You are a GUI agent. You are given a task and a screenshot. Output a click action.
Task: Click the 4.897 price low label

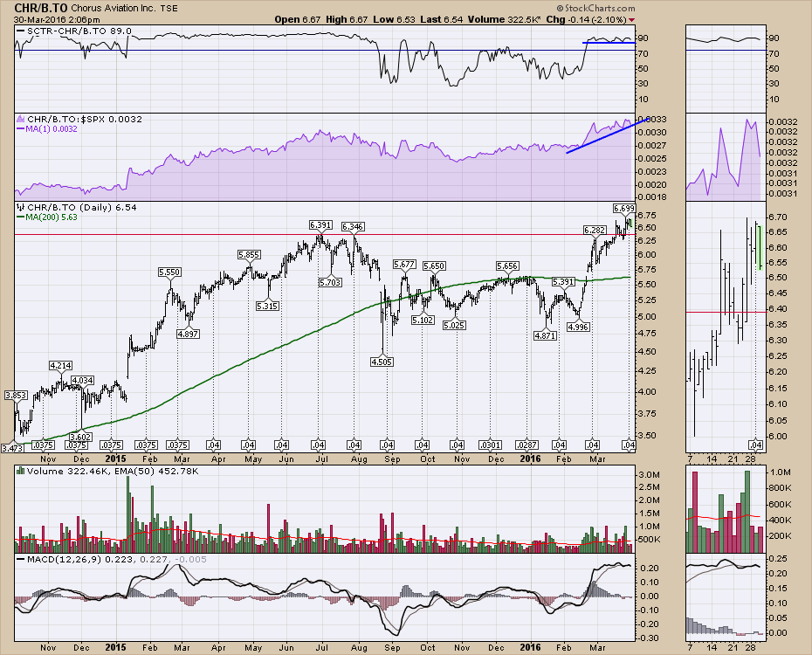point(188,334)
